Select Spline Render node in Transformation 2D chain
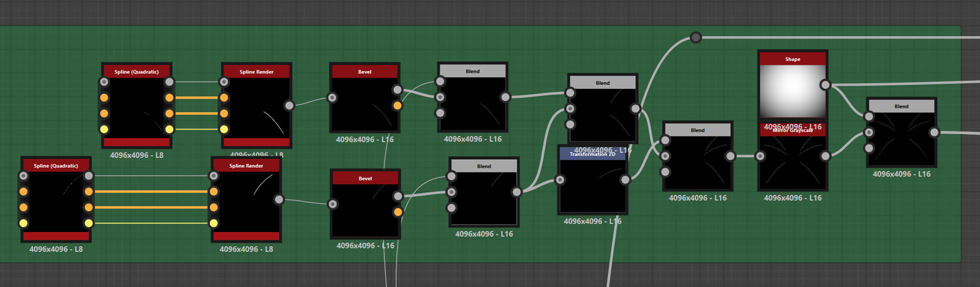Image resolution: width=980 pixels, height=287 pixels. pos(246,199)
